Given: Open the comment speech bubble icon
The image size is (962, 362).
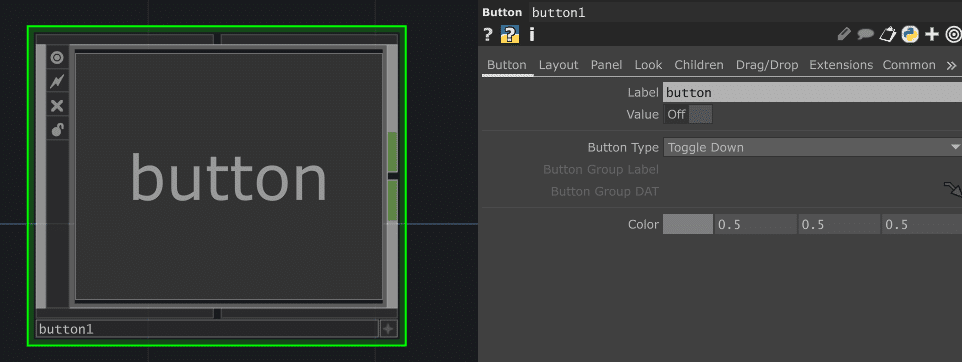Looking at the screenshot, I should [865, 34].
